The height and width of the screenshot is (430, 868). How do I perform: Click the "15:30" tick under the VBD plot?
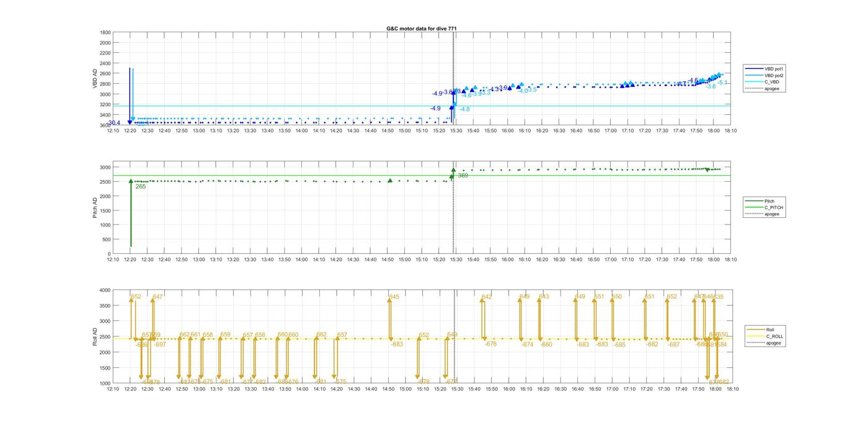tap(456, 130)
